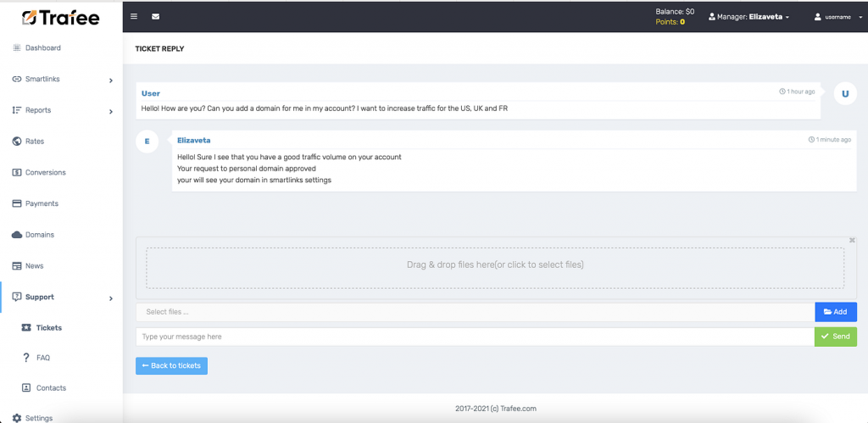Click the Conversions dollar icon

click(17, 172)
